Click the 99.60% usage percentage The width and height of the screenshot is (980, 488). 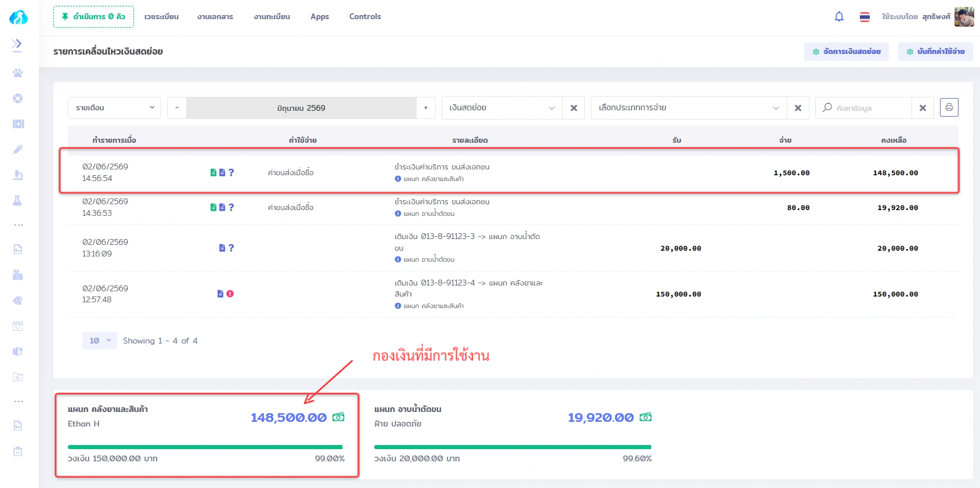pos(637,458)
